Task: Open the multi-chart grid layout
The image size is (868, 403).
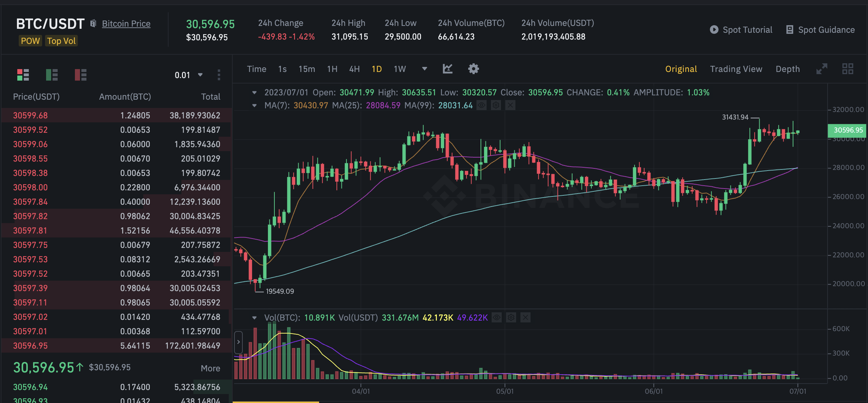Action: pos(847,69)
